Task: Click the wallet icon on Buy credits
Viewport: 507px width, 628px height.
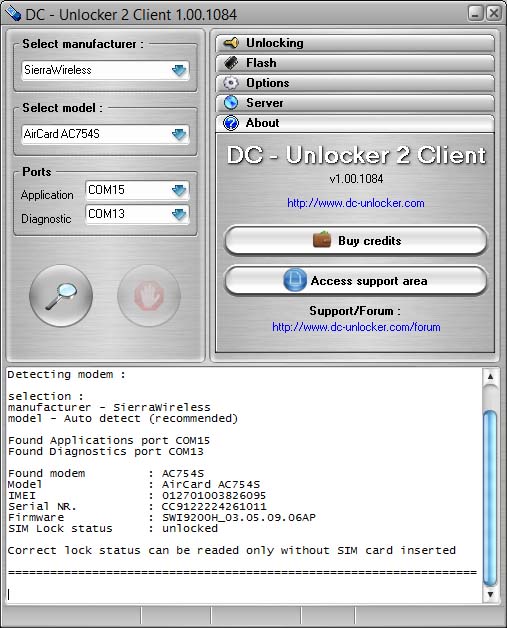Action: (322, 240)
